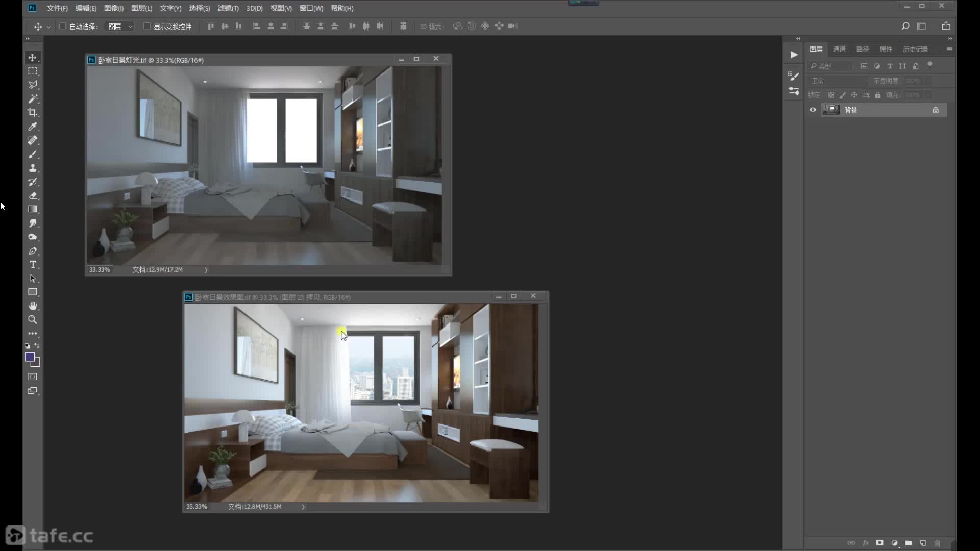Switch to the 历史记录 tab

pos(915,49)
